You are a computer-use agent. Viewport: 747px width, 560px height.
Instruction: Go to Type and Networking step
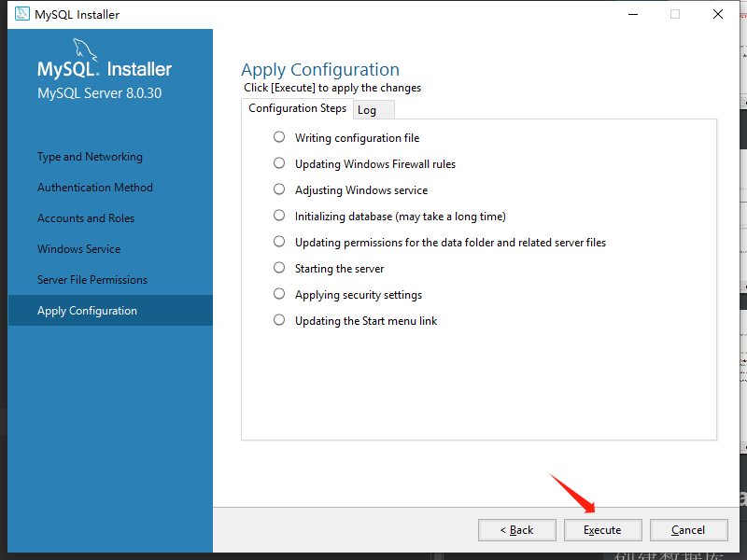90,157
